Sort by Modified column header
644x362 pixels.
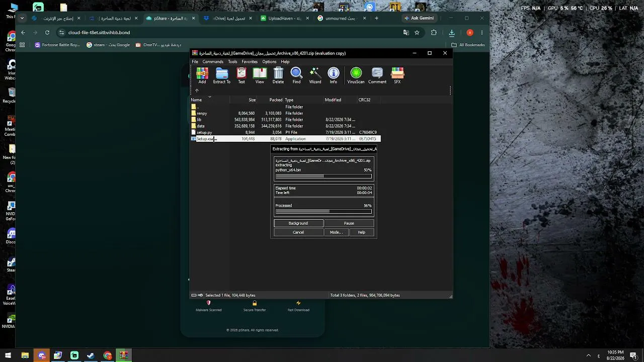(340, 100)
